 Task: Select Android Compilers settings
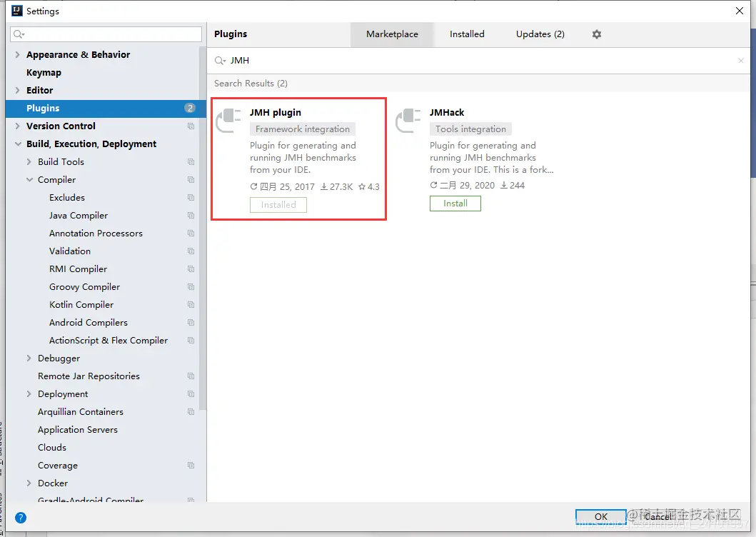[x=89, y=322]
